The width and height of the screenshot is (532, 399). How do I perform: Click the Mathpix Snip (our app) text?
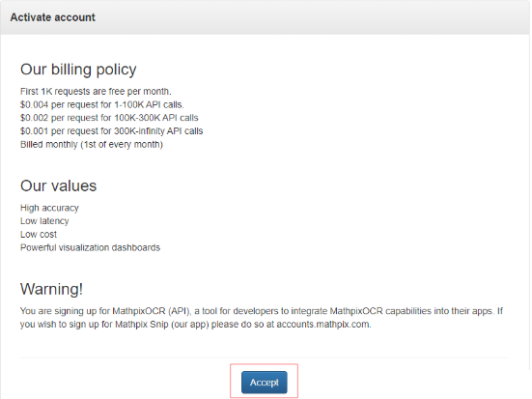click(x=162, y=325)
